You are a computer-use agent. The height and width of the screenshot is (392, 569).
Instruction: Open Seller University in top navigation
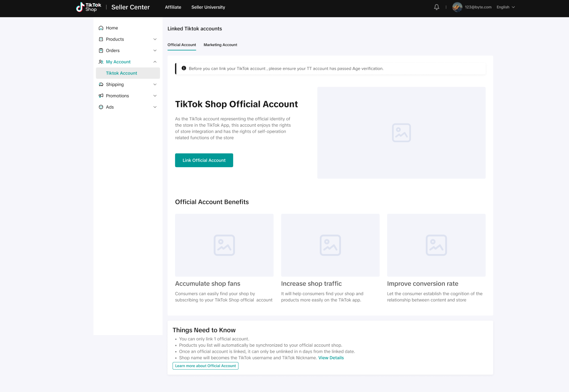[208, 7]
